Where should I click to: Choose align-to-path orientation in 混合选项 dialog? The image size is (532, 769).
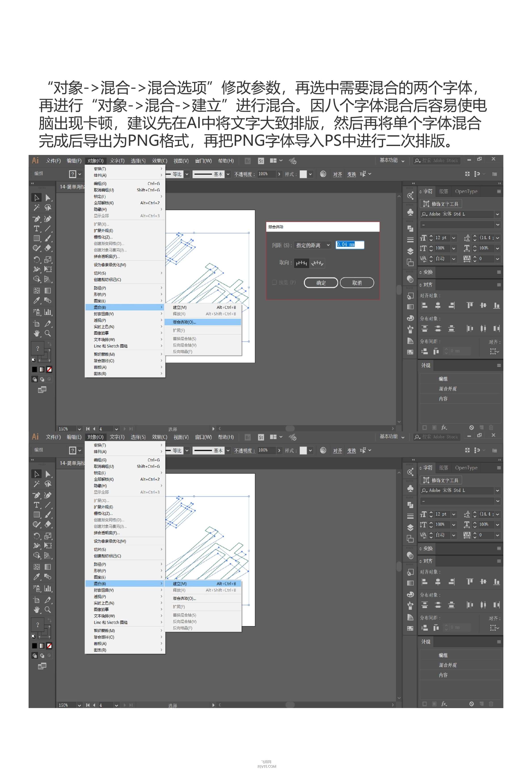click(317, 263)
